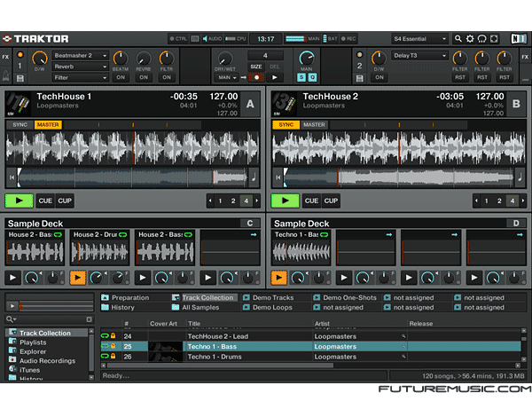Select Demo Tracks favorite

[x=269, y=297]
